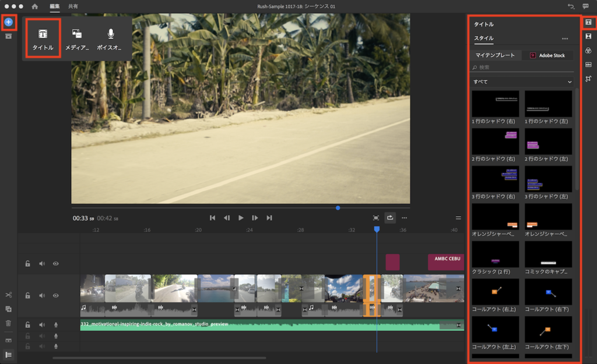Toggle eye visibility on the top title track
This screenshot has width=597, height=364.
click(x=55, y=264)
